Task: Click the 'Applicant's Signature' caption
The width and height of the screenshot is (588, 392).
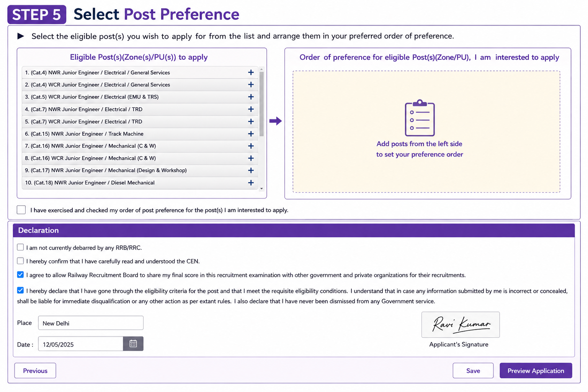Action: 459,344
